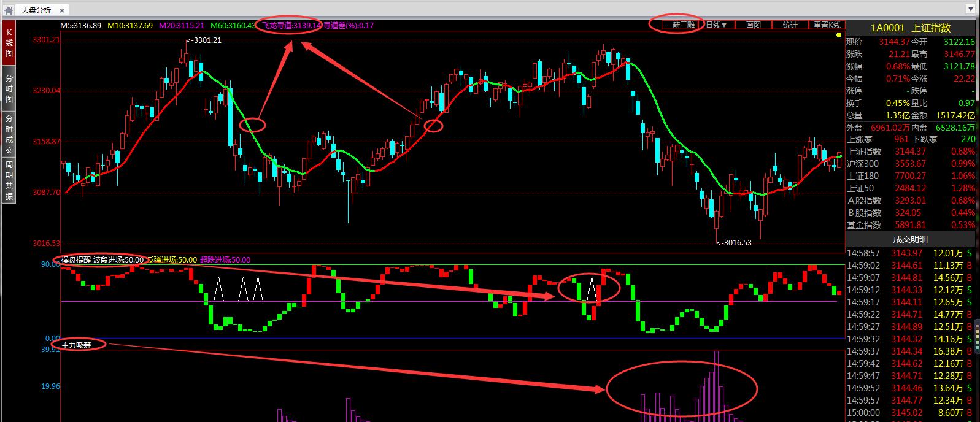Click the 主力吸筹 indicator label
Viewport: 980px width, 422px height.
click(76, 345)
